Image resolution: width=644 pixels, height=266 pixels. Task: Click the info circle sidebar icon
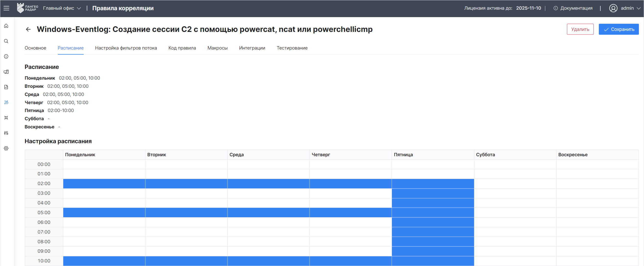pyautogui.click(x=6, y=56)
